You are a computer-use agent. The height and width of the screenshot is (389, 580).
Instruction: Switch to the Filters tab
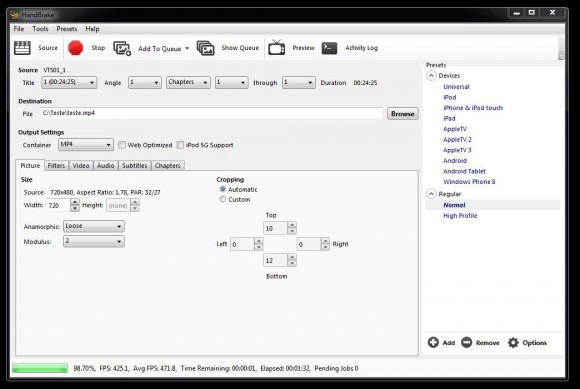coord(56,166)
